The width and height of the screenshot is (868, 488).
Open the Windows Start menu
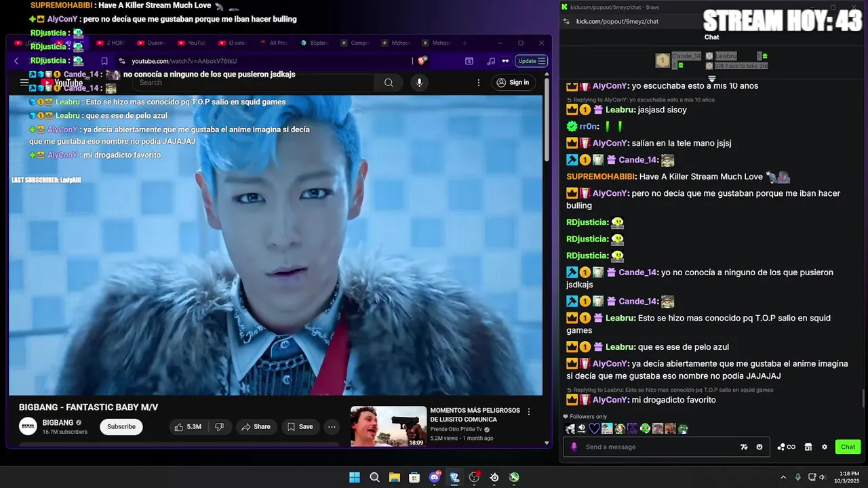coord(355,477)
